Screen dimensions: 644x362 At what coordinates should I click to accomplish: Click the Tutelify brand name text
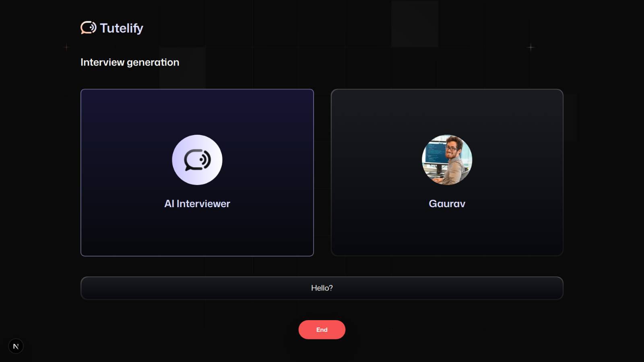tap(122, 28)
